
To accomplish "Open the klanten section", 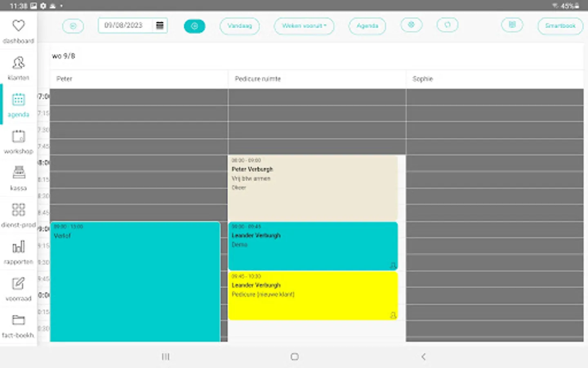I will [x=18, y=67].
